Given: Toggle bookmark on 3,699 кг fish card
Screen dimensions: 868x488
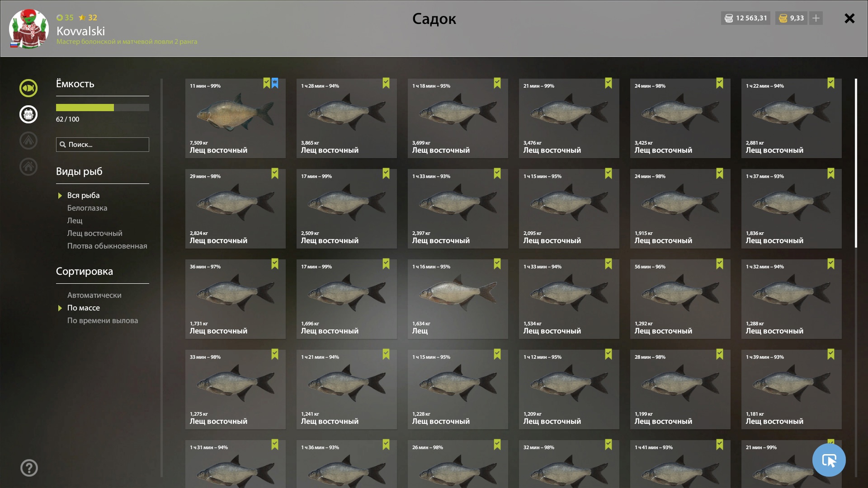Looking at the screenshot, I should pos(497,83).
